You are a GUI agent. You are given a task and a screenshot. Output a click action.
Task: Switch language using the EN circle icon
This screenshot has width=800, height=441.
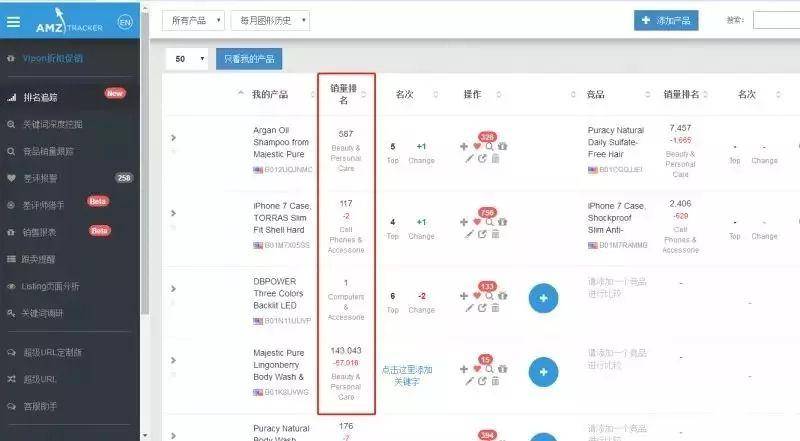(x=124, y=22)
